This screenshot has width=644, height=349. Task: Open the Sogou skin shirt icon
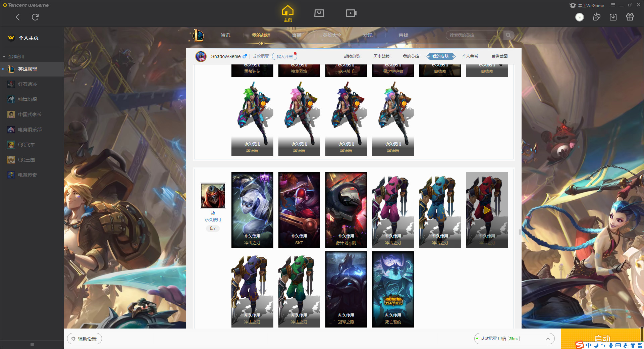(633, 345)
